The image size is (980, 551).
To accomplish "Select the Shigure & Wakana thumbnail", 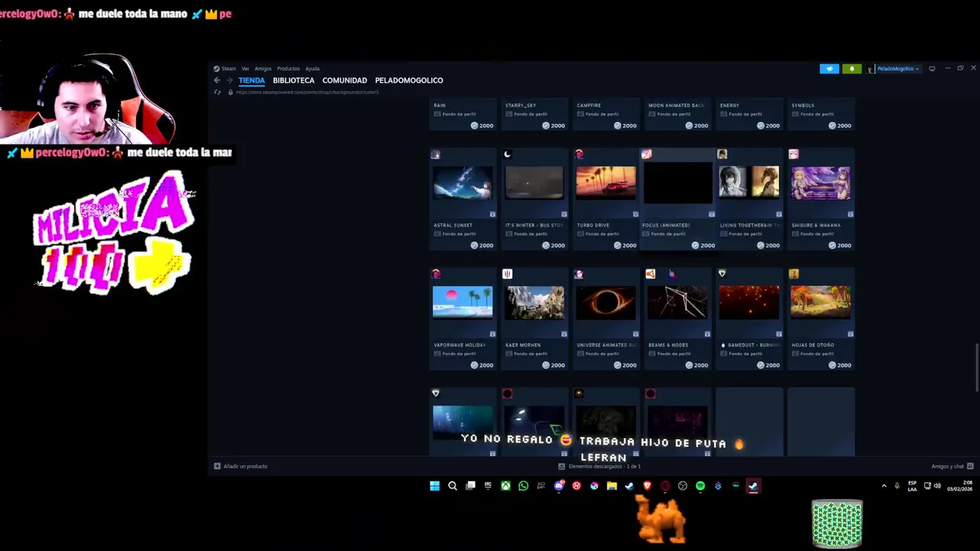I will click(x=820, y=183).
